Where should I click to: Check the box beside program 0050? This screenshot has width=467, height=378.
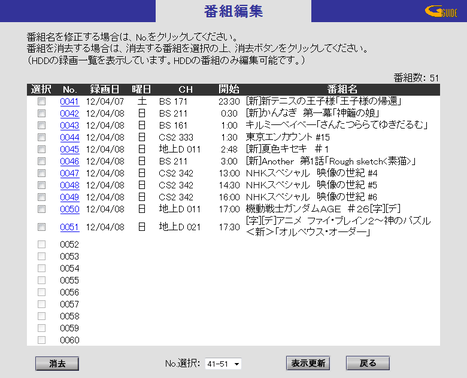pos(41,209)
